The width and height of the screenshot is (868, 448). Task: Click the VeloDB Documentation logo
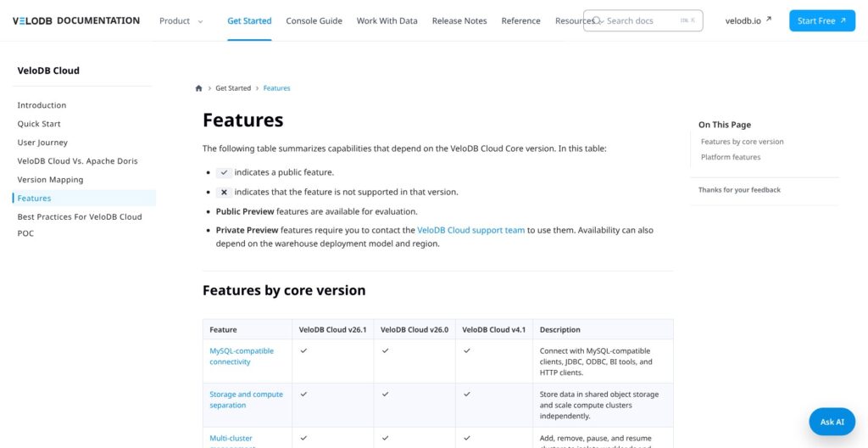click(x=76, y=20)
